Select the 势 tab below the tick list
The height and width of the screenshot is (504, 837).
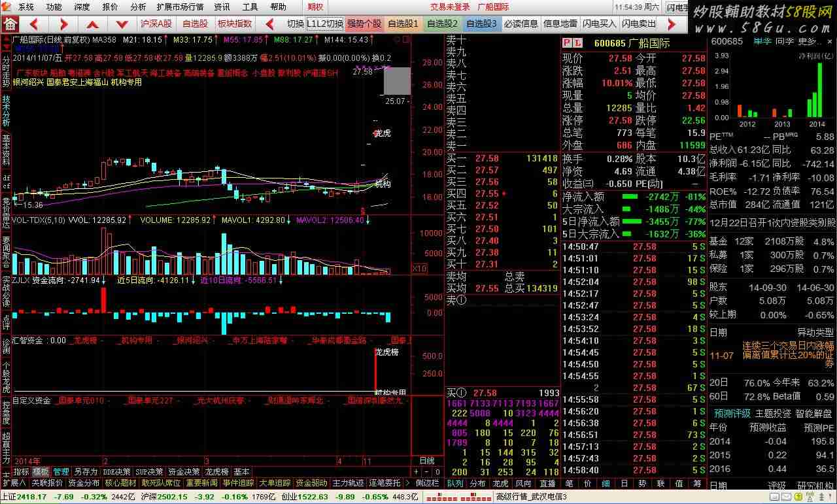[643, 484]
